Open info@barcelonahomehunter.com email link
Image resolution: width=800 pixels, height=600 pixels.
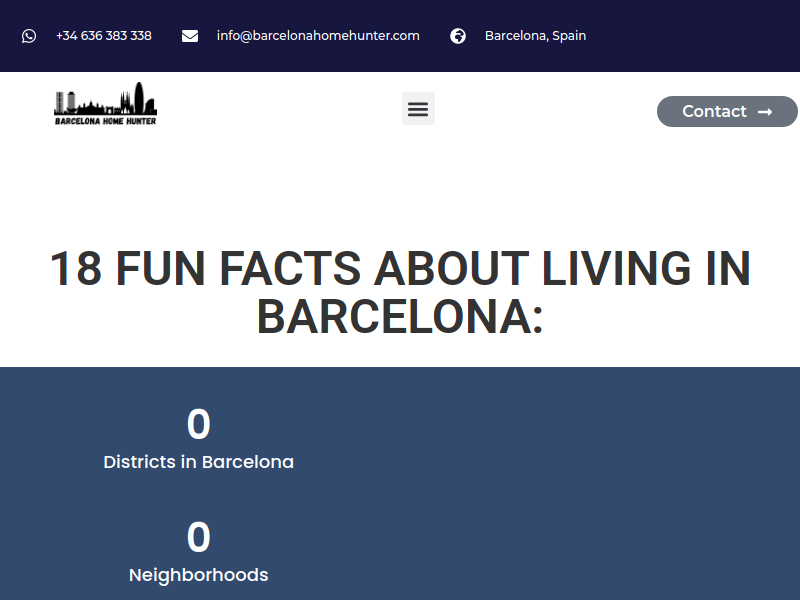[318, 36]
